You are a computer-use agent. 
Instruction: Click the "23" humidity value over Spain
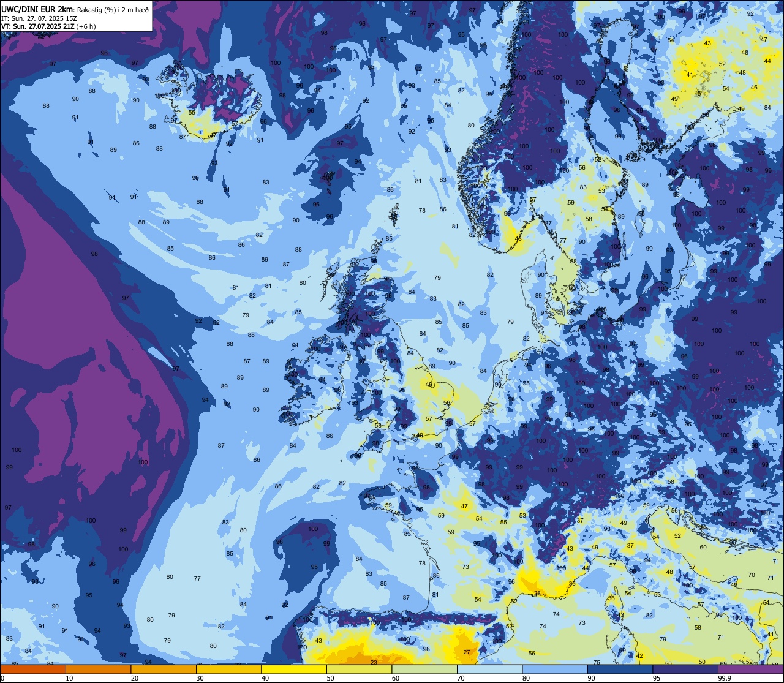coord(374,662)
